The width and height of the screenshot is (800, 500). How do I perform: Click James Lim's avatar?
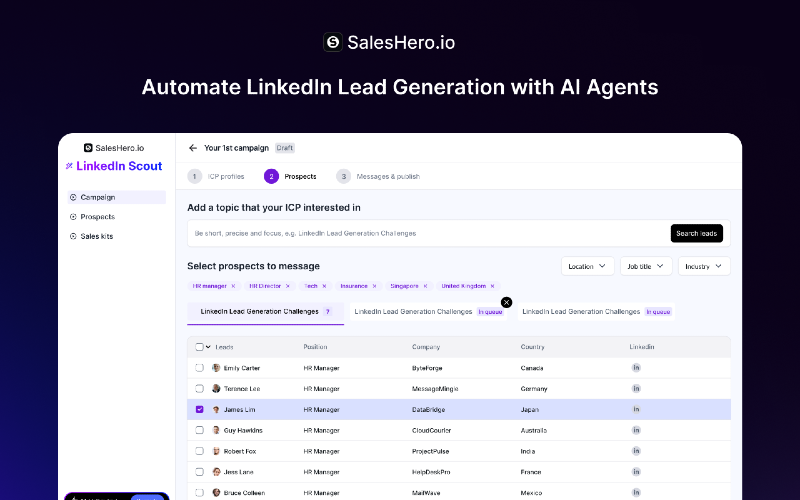[216, 410]
